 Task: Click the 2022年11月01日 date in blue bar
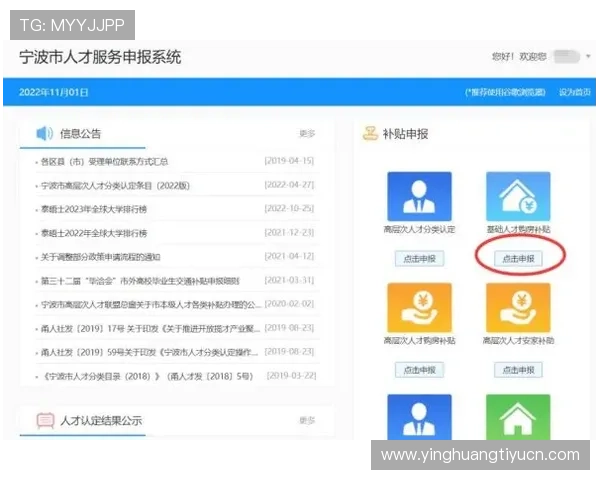coord(54,92)
